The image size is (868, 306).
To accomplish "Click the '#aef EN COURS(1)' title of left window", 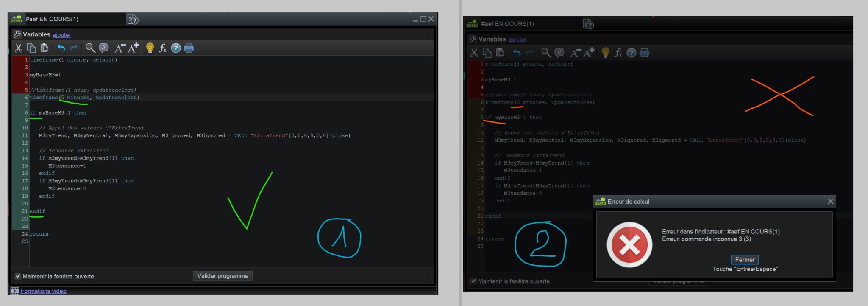I will tap(52, 19).
